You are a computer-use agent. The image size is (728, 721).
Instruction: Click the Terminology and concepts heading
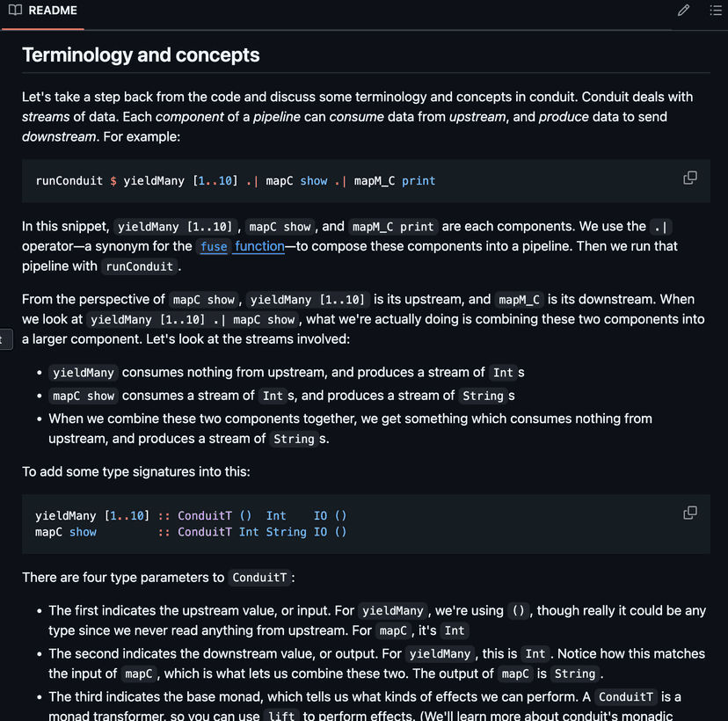click(x=141, y=55)
